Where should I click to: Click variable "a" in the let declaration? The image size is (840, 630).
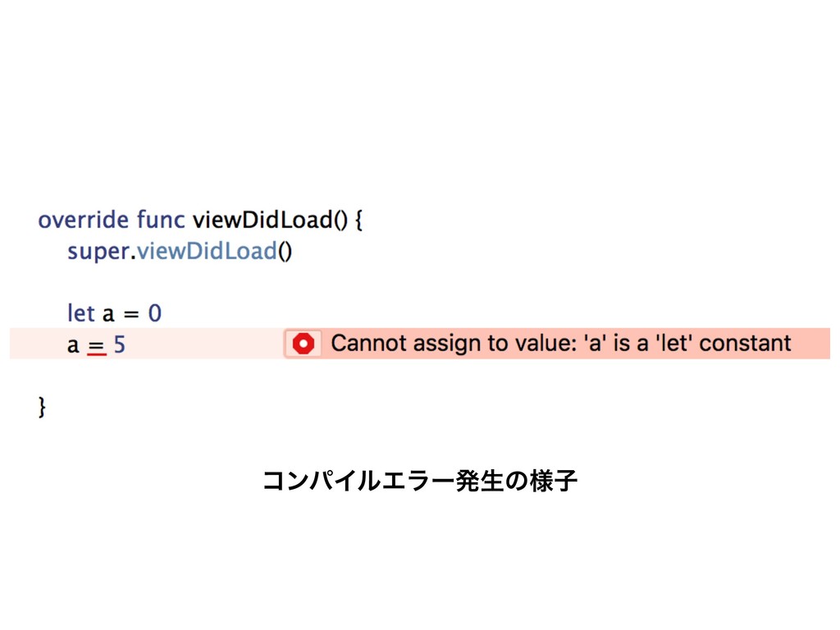pos(109,314)
